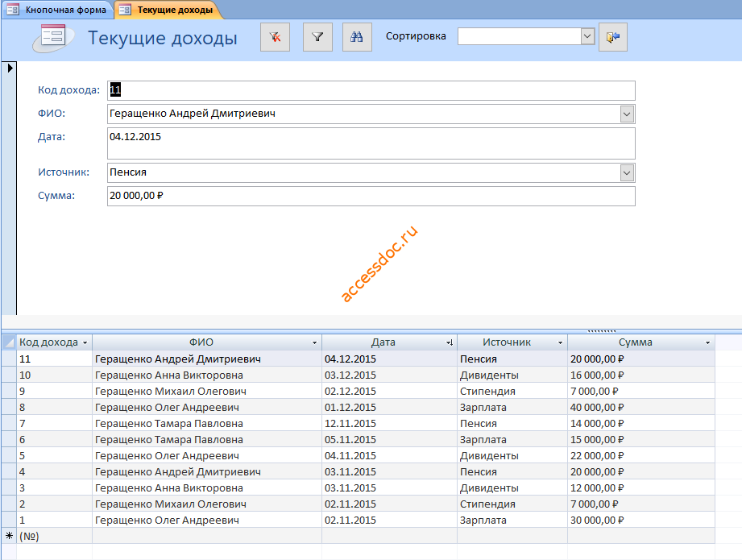Click the date cell 03.12.2015
The image size is (742, 560).
coord(389,375)
